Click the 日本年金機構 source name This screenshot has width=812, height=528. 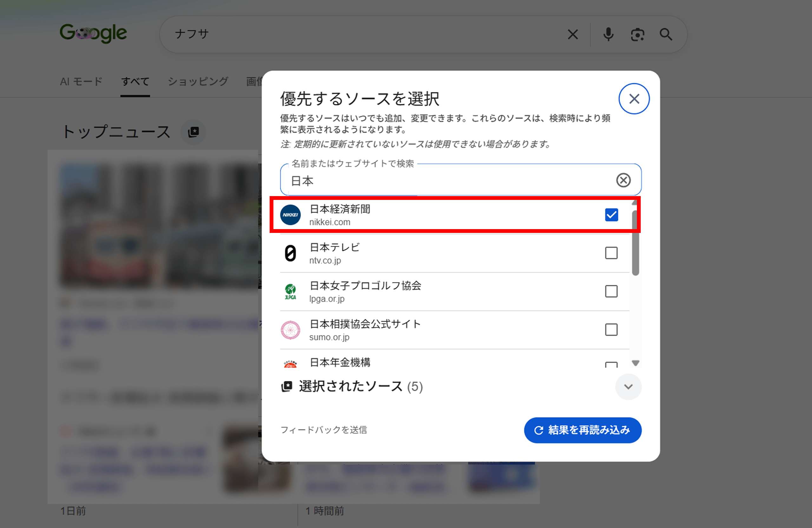340,362
